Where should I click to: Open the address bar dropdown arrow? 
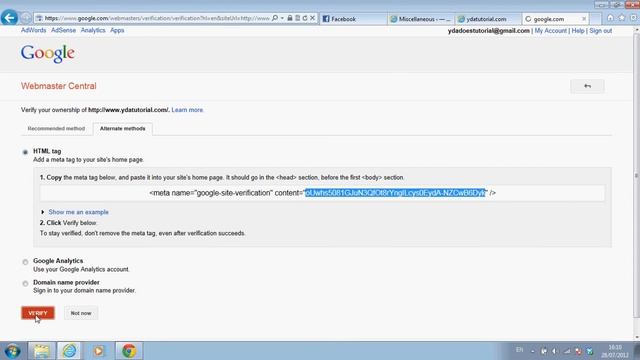click(282, 18)
